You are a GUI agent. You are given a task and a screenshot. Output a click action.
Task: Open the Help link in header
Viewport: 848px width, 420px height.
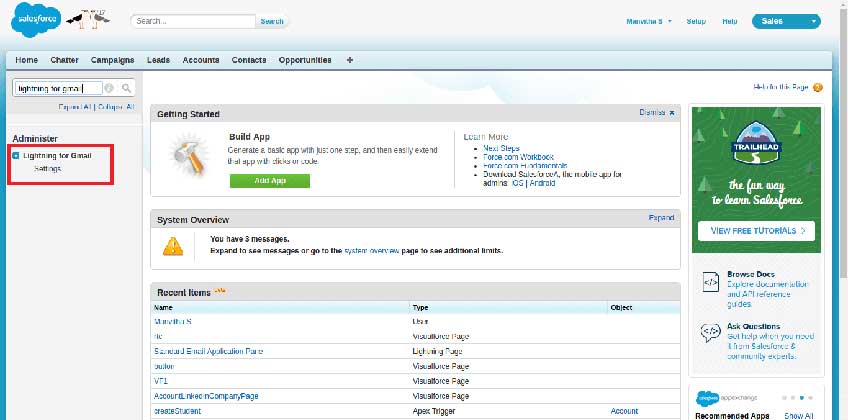coord(730,21)
